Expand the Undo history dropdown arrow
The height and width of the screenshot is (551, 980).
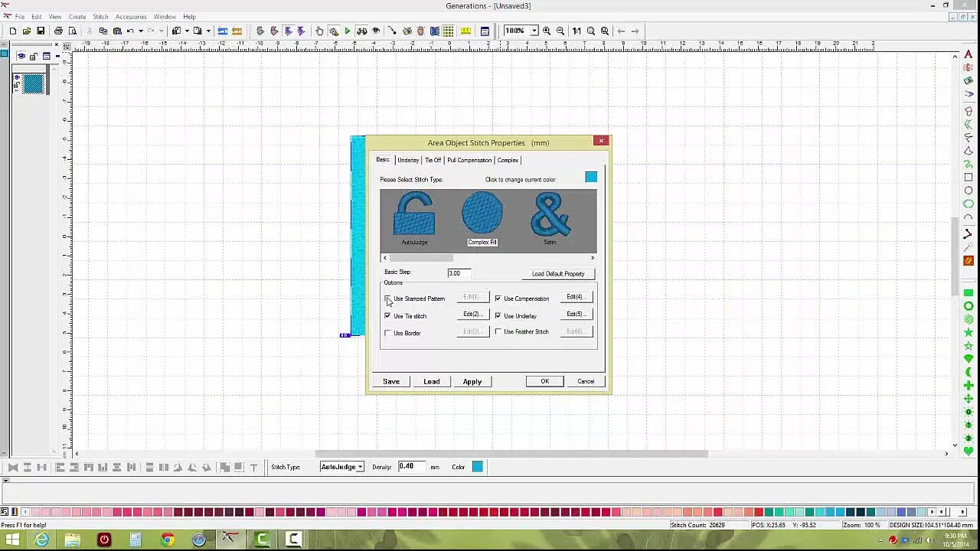141,31
